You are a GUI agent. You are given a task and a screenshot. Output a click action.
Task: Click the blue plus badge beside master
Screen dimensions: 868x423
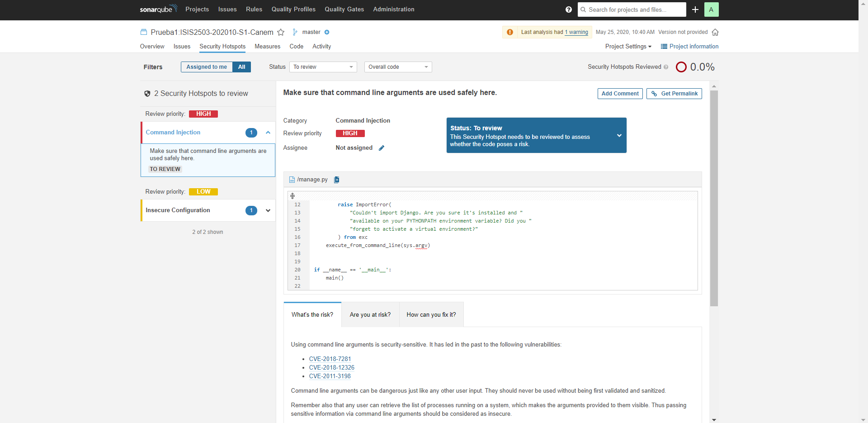point(327,32)
